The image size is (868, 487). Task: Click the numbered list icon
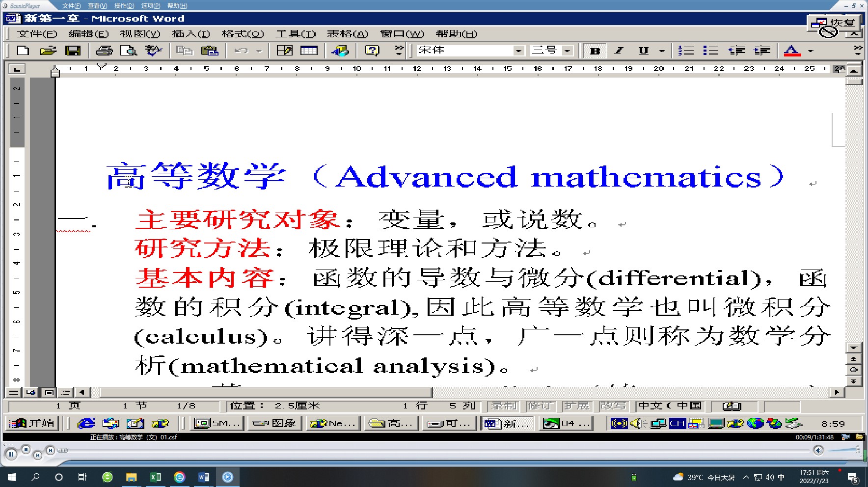686,51
